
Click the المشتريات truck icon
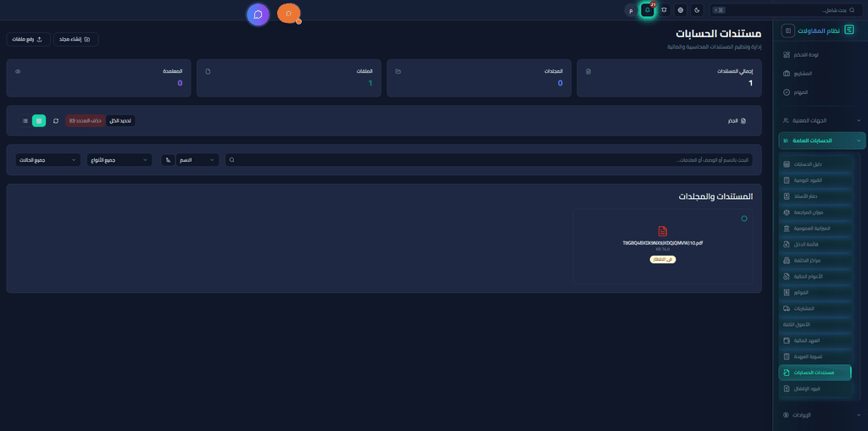tap(787, 308)
